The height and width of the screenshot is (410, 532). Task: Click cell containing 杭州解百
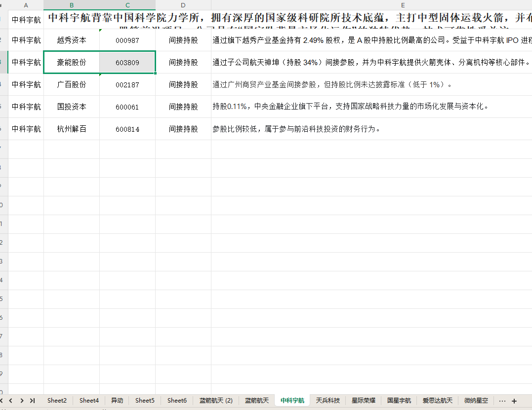pos(72,129)
